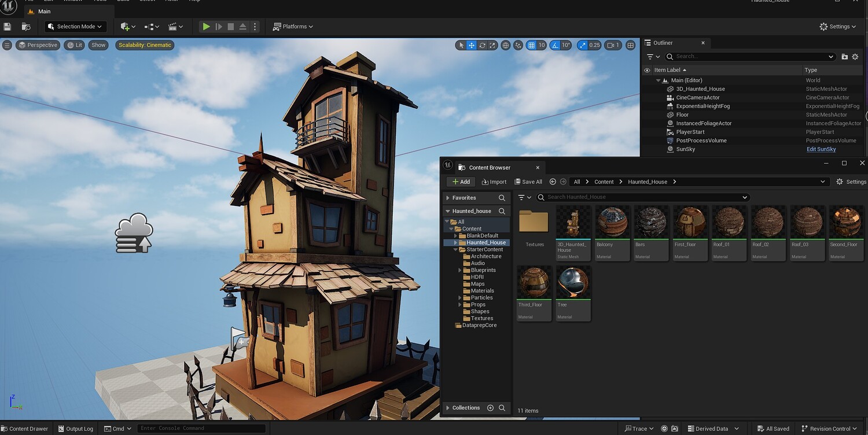The image size is (868, 435).
Task: Open the main toolbar Settings dropdown
Action: click(838, 27)
